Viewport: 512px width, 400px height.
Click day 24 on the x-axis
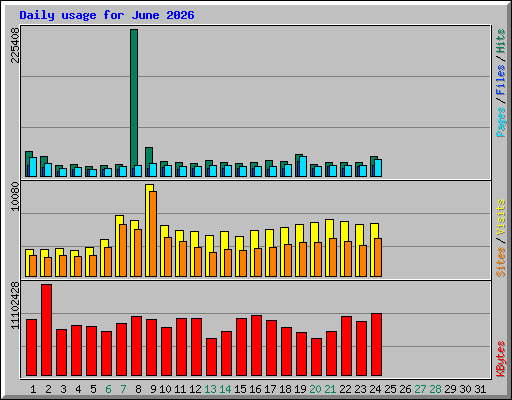click(375, 389)
